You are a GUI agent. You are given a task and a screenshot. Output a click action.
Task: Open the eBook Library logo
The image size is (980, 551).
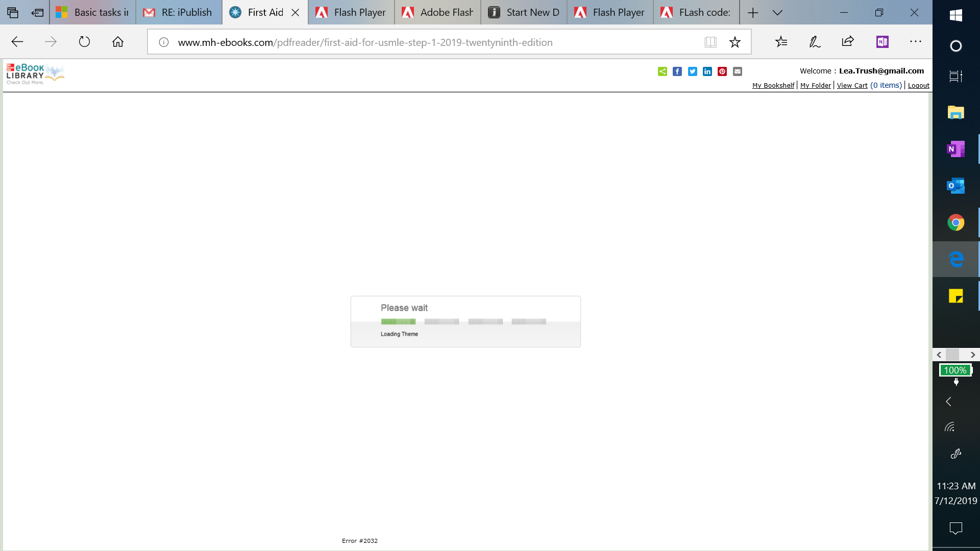pos(35,74)
